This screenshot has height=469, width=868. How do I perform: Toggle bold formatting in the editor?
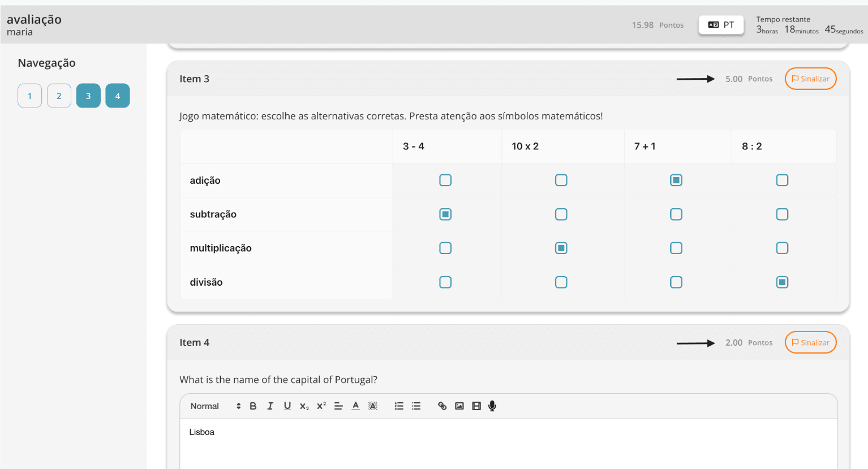(253, 406)
